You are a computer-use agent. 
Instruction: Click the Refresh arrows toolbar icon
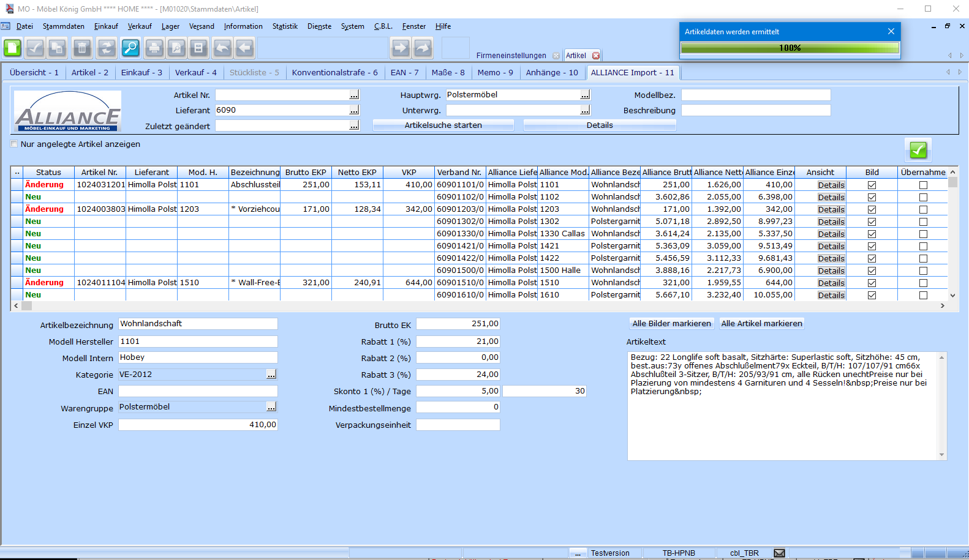tap(107, 48)
